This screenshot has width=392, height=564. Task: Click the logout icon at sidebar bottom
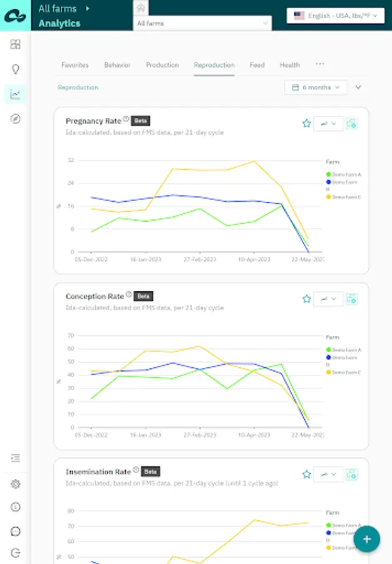(x=16, y=553)
